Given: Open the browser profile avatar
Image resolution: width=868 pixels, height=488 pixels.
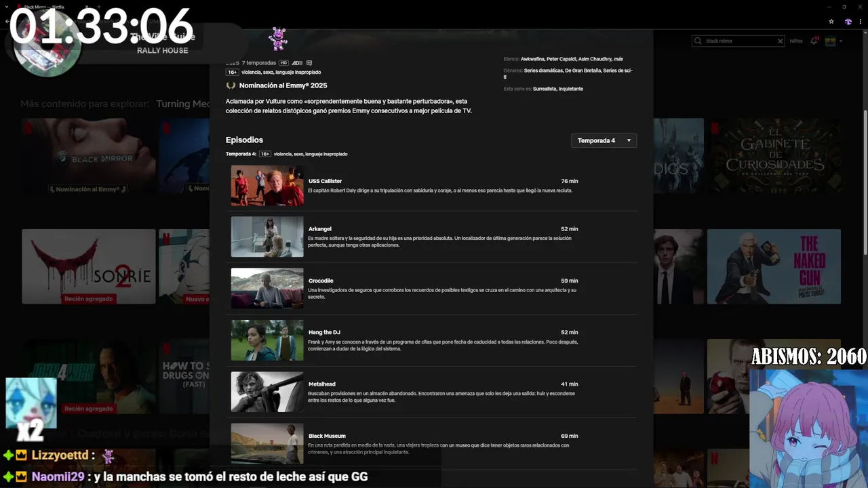Looking at the screenshot, I should (848, 22).
